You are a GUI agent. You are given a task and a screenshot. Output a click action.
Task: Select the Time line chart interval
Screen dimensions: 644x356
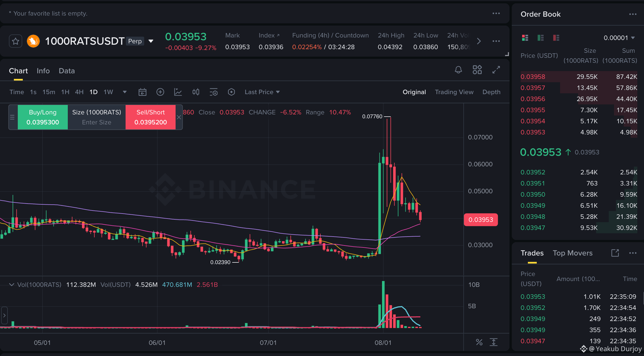[17, 92]
